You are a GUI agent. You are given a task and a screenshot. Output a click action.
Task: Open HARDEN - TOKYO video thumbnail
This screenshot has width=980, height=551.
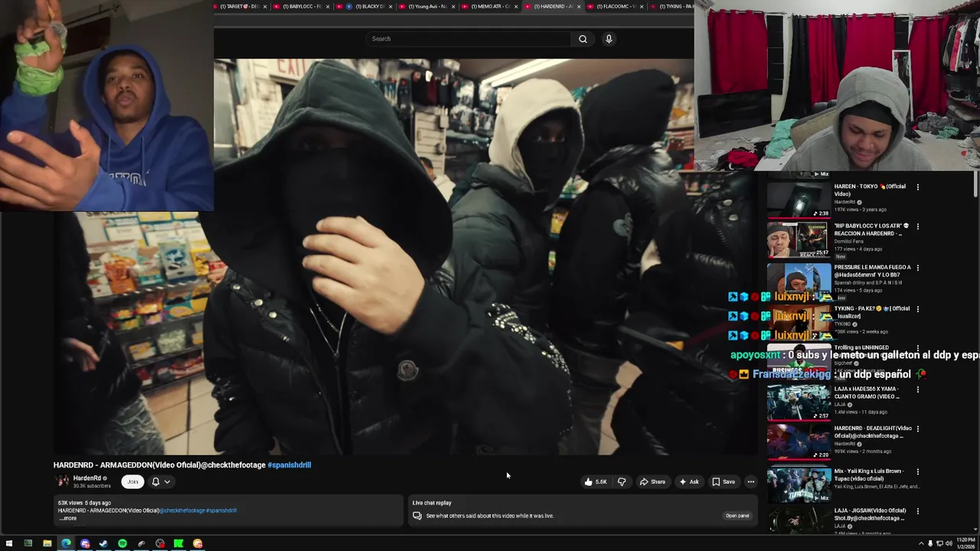point(799,201)
